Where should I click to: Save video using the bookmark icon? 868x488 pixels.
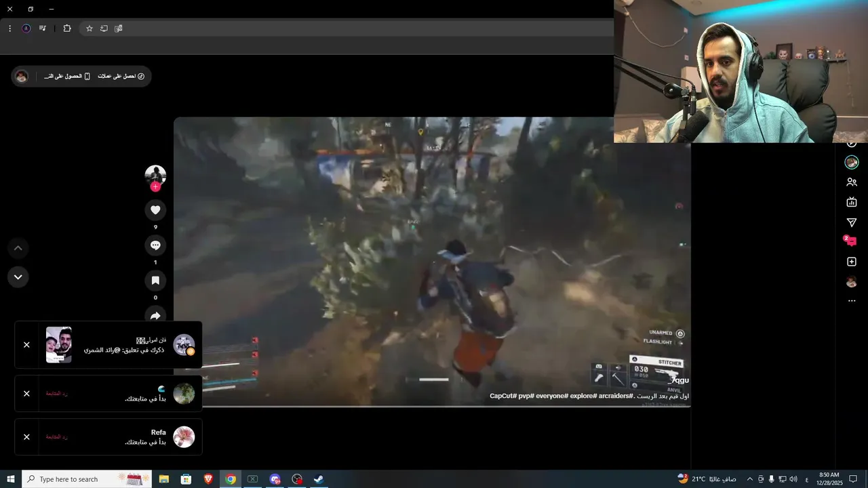tap(155, 281)
